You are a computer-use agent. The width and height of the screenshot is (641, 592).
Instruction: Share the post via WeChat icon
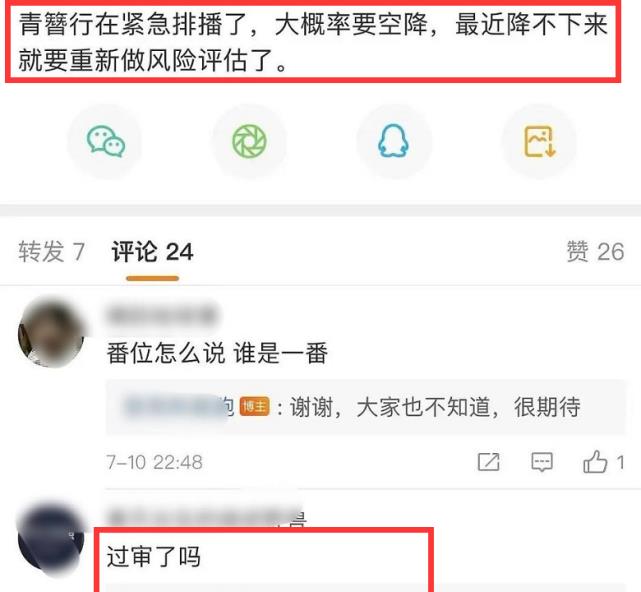tap(105, 141)
